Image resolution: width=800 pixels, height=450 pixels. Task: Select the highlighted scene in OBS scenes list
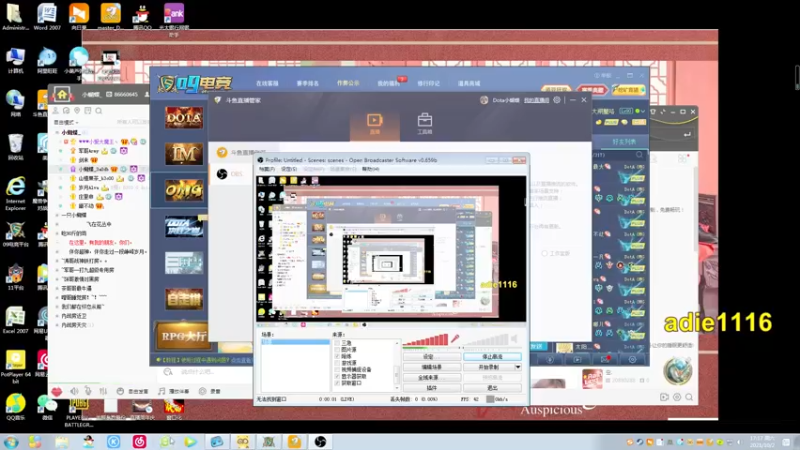(295, 342)
